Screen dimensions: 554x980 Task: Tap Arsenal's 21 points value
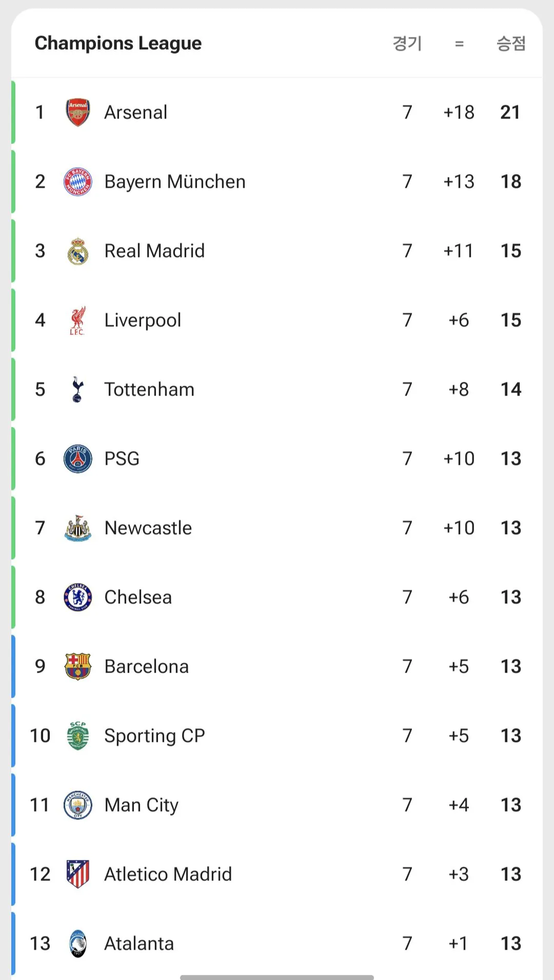(x=510, y=112)
